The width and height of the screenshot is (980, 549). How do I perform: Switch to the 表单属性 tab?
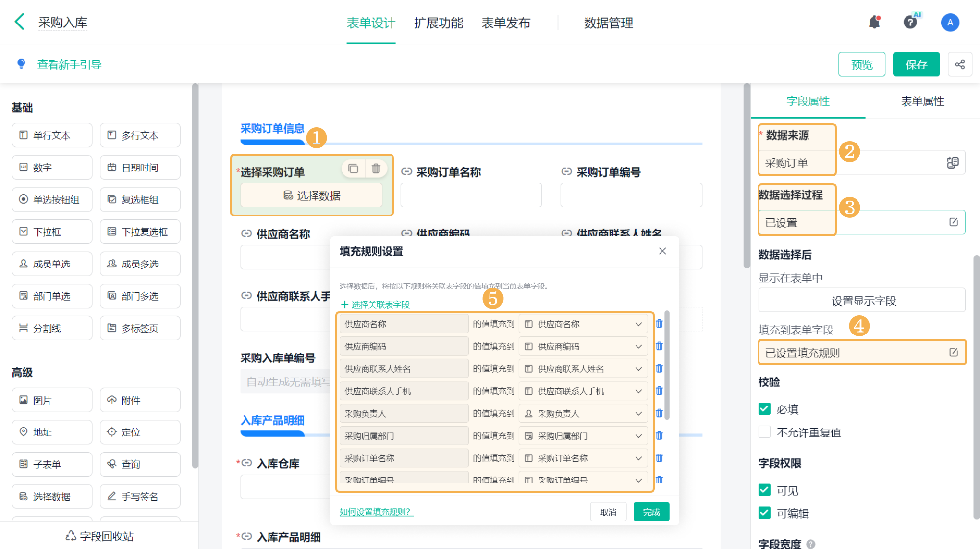tap(922, 101)
